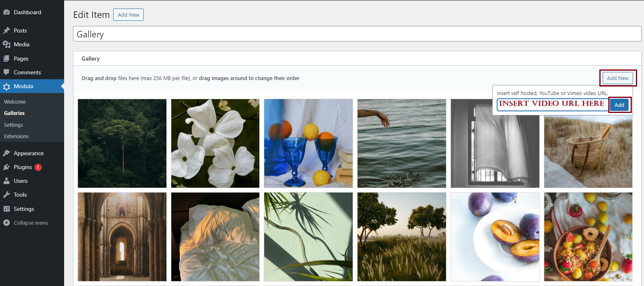Select the sliced plums image thumbnail
644x286 pixels.
pyautogui.click(x=495, y=237)
